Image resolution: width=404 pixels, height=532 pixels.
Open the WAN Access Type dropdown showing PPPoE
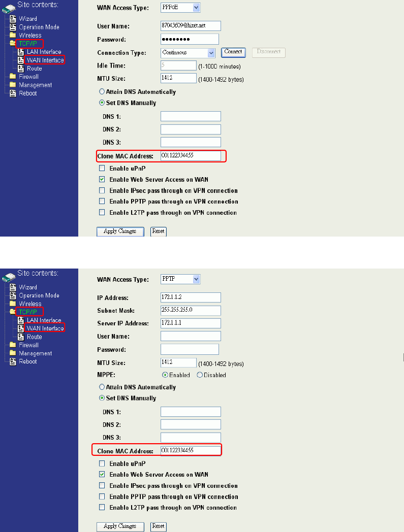click(180, 8)
